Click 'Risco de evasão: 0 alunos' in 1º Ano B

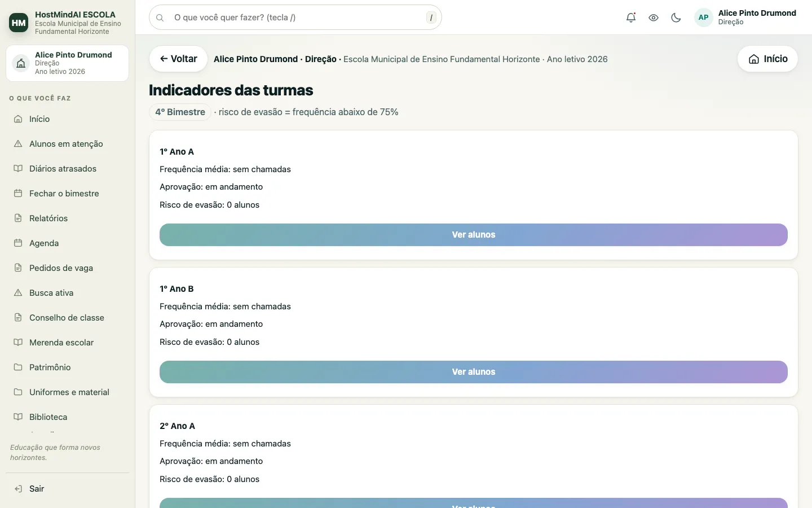point(209,342)
